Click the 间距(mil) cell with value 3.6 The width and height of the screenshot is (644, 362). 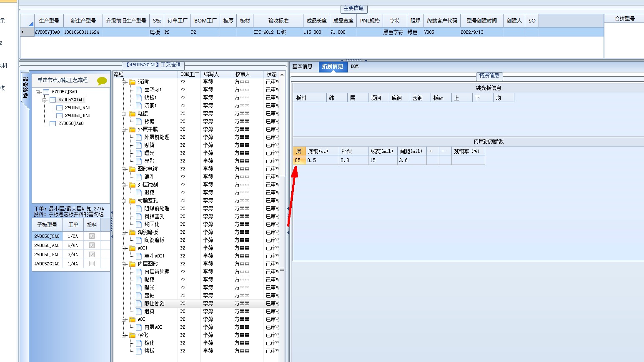(x=412, y=160)
